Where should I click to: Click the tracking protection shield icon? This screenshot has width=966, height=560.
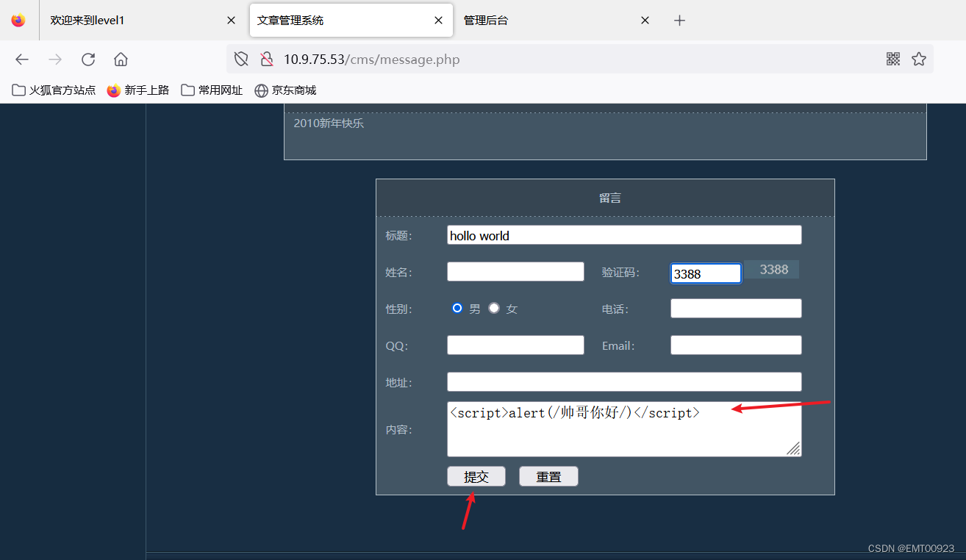[x=240, y=60]
